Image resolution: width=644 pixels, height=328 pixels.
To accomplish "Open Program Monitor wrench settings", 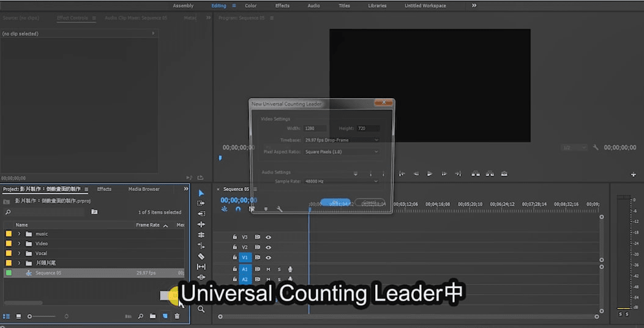I will (x=596, y=148).
